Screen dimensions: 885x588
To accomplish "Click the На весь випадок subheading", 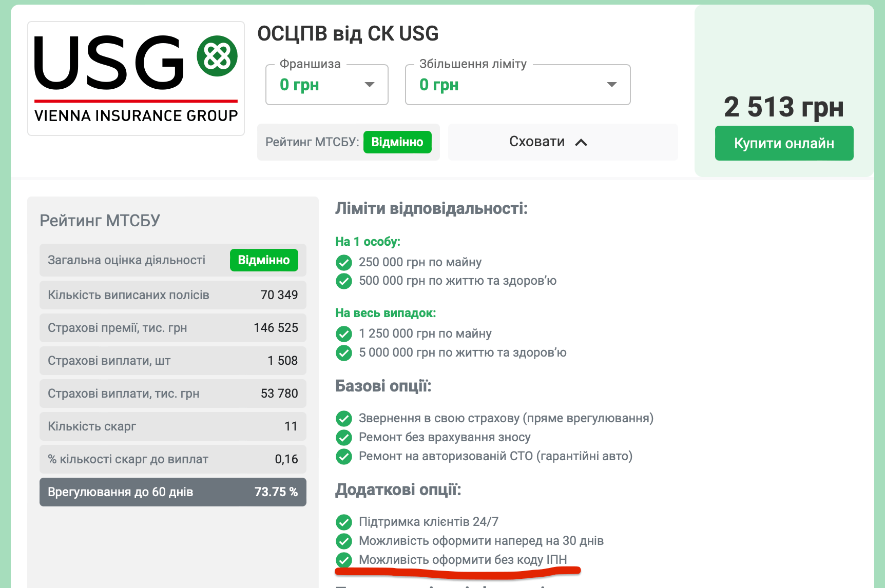I will coord(386,313).
